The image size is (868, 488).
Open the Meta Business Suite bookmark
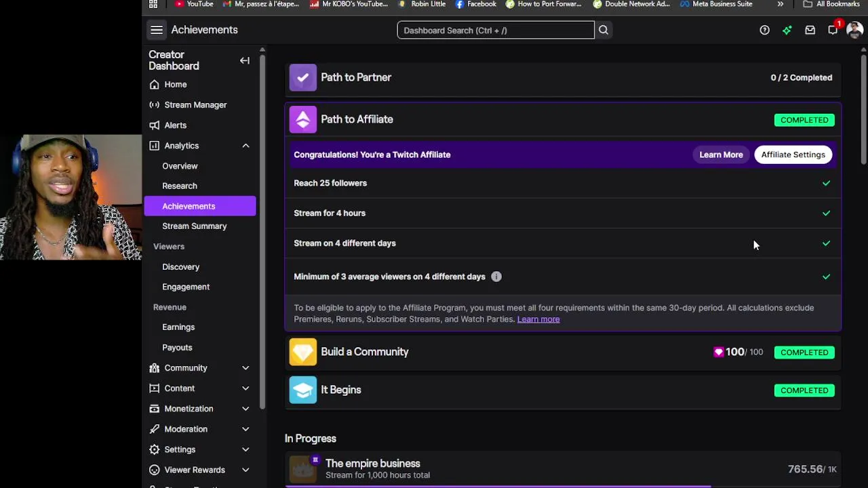pyautogui.click(x=716, y=4)
